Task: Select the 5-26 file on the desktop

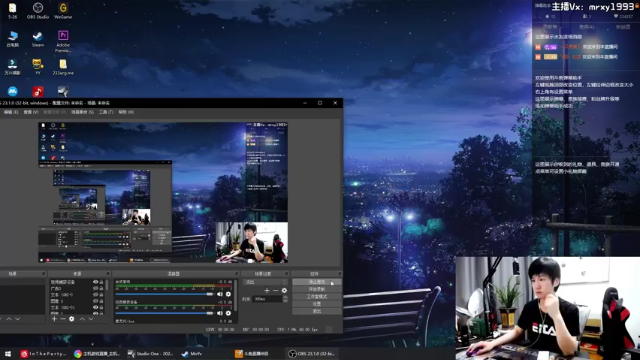Action: [x=13, y=11]
